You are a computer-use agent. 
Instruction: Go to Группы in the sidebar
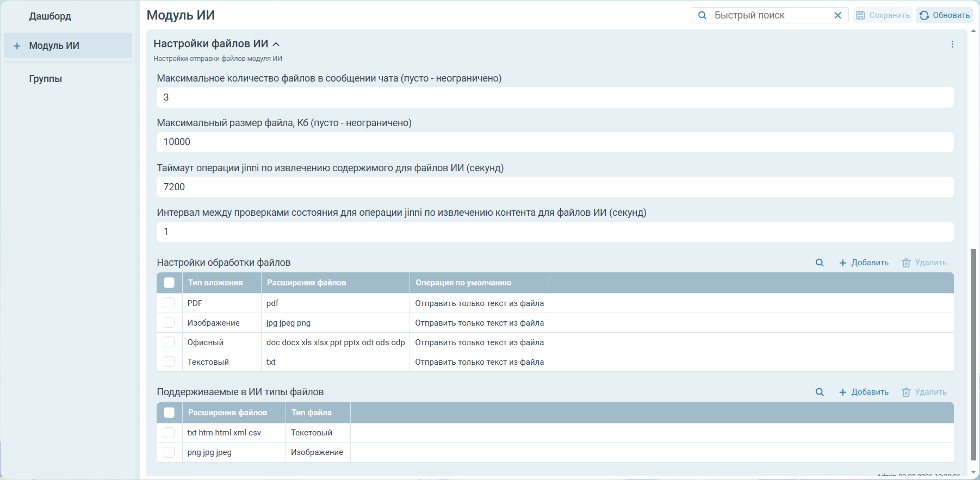point(46,79)
